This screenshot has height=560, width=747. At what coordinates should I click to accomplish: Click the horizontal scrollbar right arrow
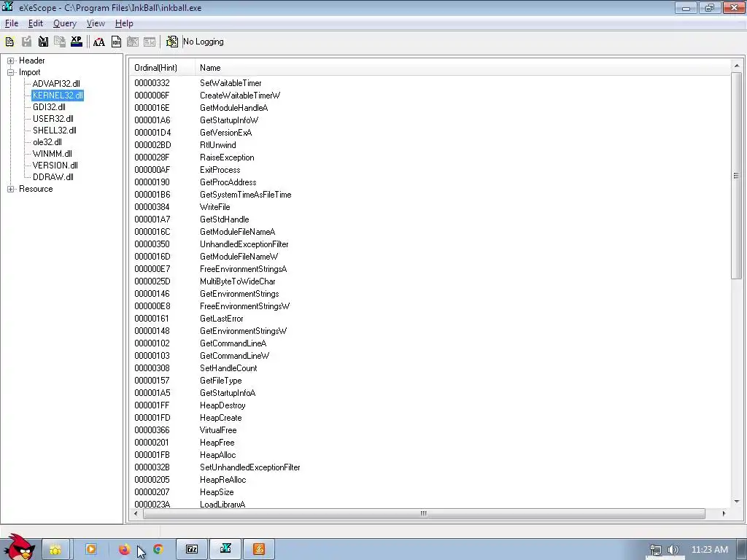point(724,513)
